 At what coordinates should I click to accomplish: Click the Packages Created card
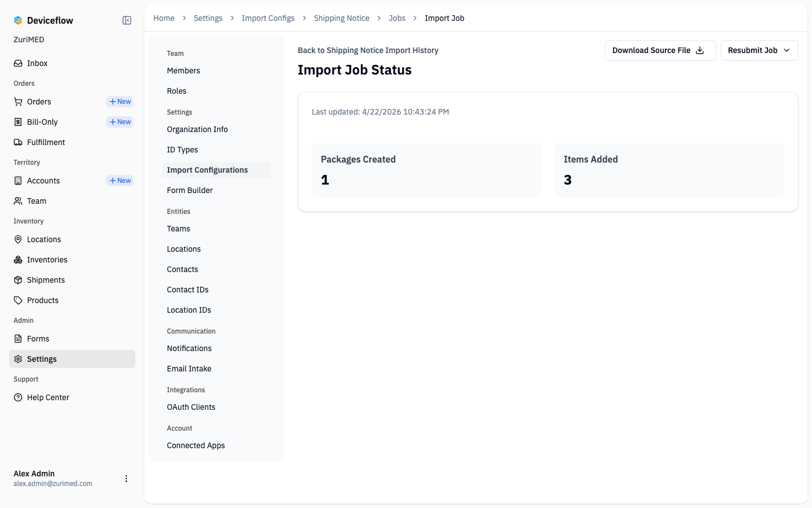[x=426, y=170]
